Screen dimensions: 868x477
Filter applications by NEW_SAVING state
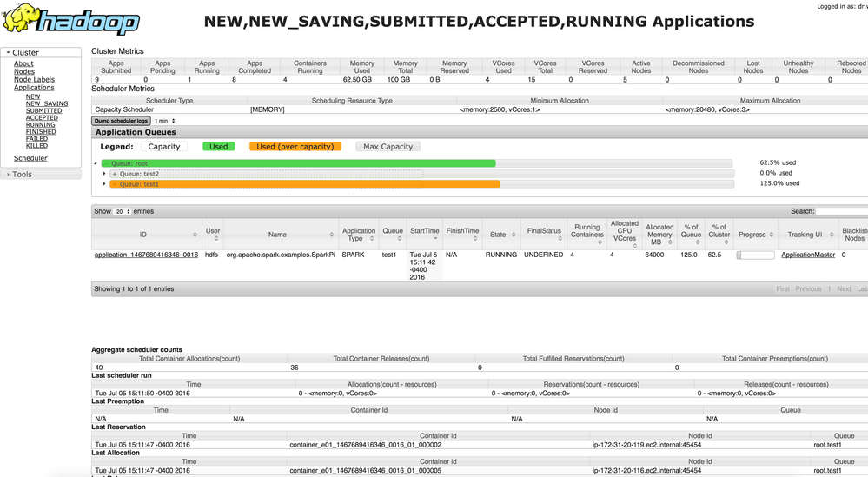coord(47,103)
